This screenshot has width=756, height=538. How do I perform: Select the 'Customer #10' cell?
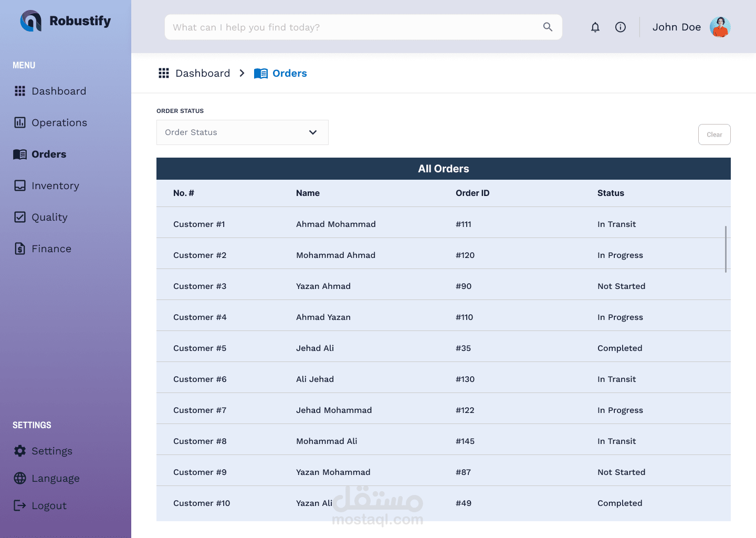tap(202, 503)
